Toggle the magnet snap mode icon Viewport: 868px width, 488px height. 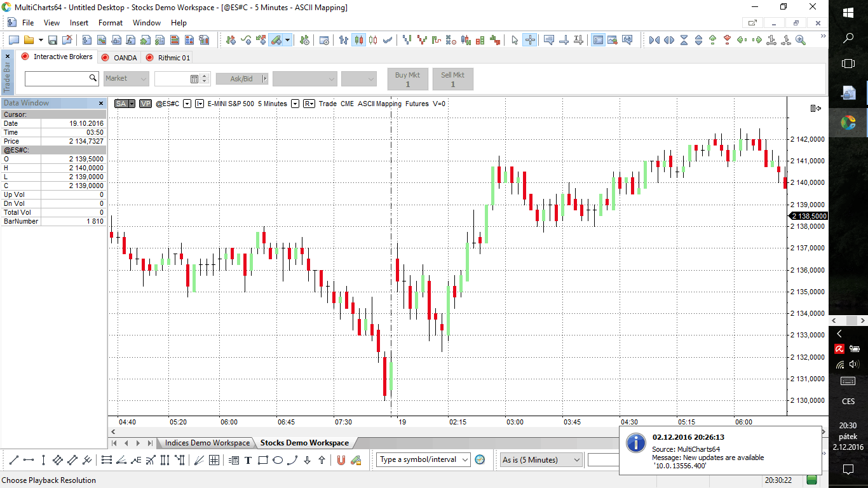coord(341,460)
